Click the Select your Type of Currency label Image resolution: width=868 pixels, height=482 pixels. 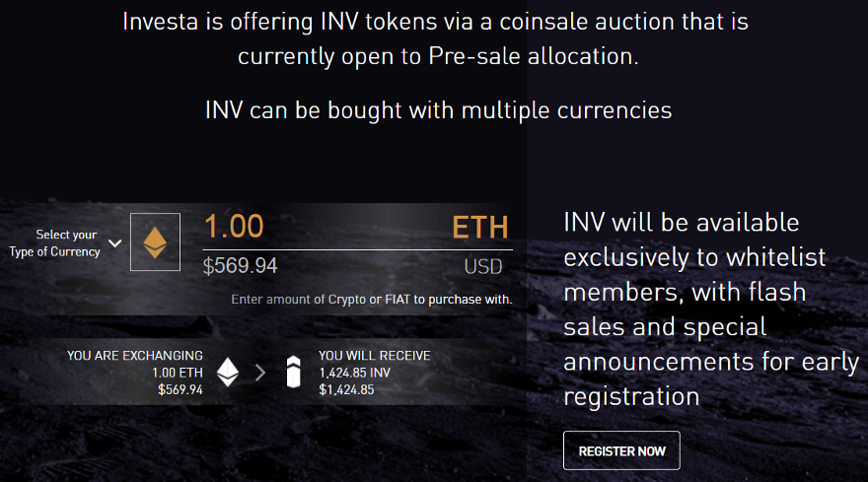[54, 242]
